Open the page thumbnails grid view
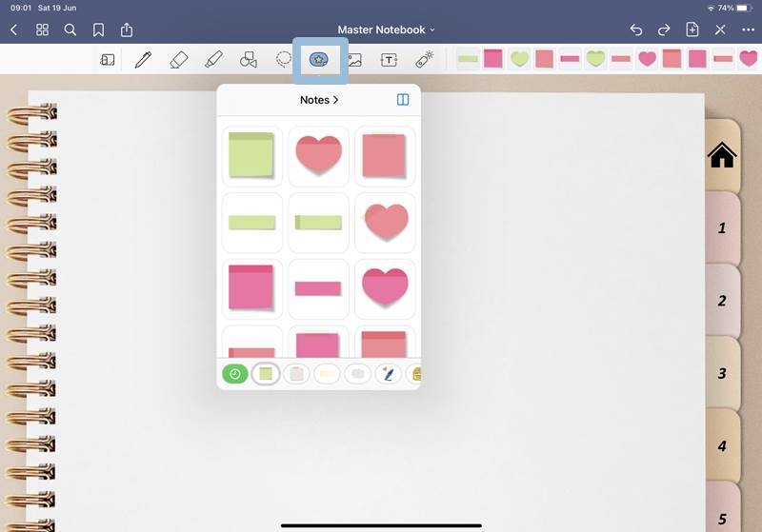This screenshot has width=762, height=532. point(42,30)
